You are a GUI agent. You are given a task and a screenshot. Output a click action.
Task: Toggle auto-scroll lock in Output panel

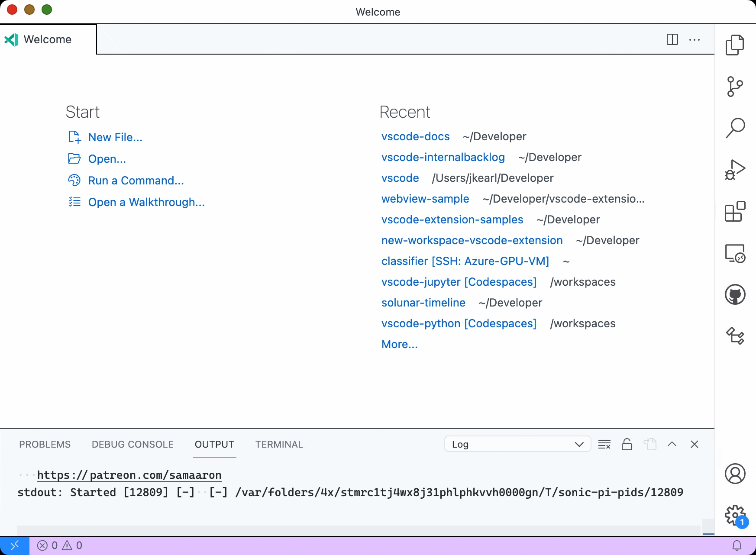coord(627,444)
